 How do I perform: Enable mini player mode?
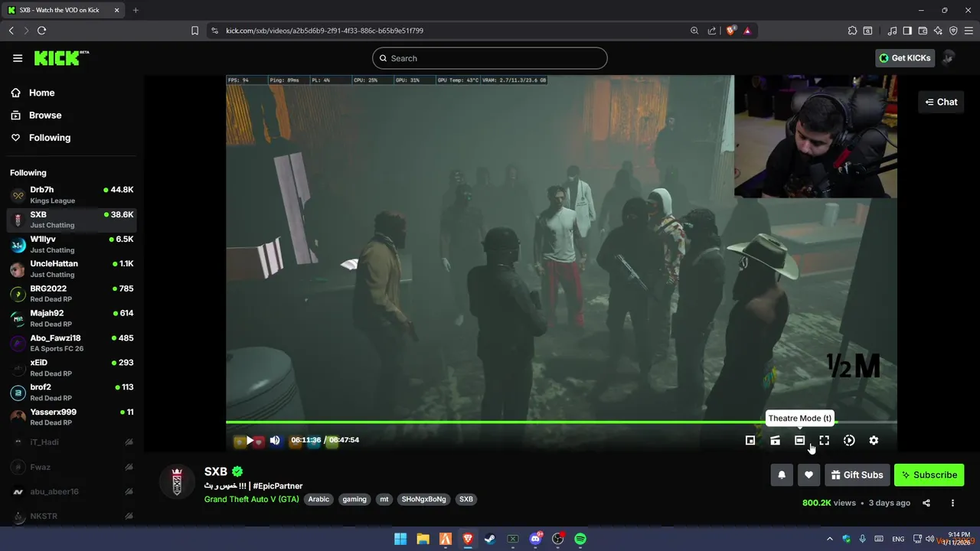click(750, 440)
